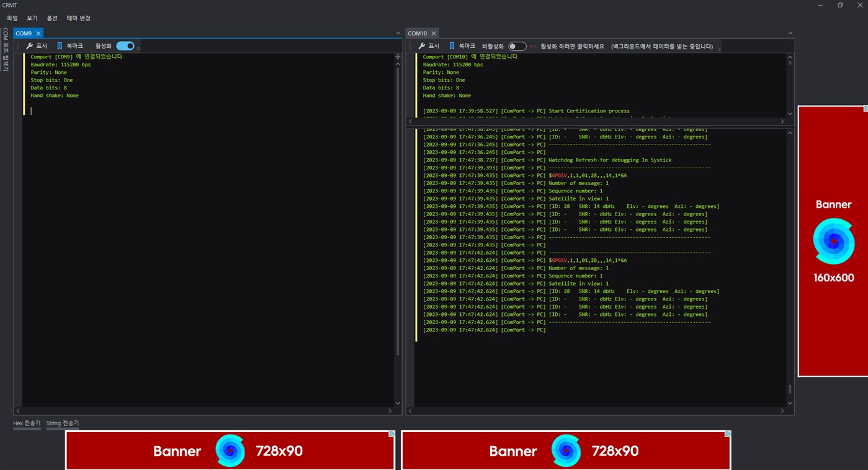Close the COM9 tab
This screenshot has height=470, width=868.
click(38, 33)
